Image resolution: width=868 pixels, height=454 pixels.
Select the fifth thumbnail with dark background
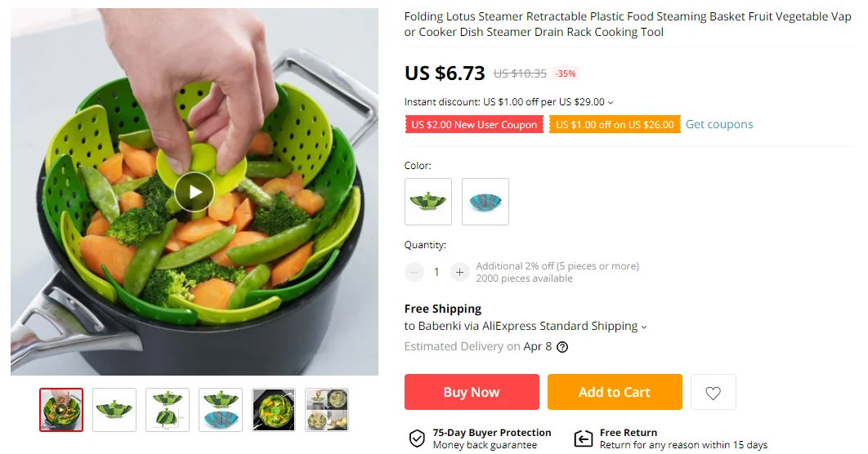(x=274, y=410)
